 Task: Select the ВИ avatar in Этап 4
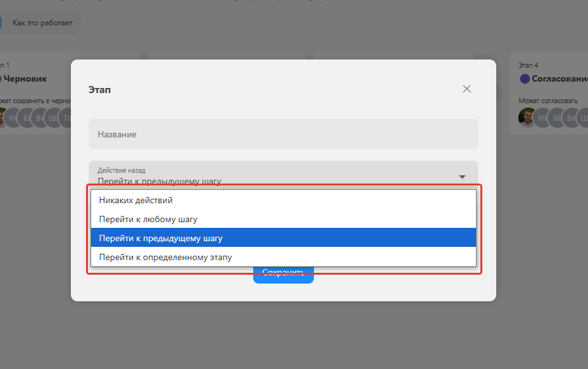[572, 118]
